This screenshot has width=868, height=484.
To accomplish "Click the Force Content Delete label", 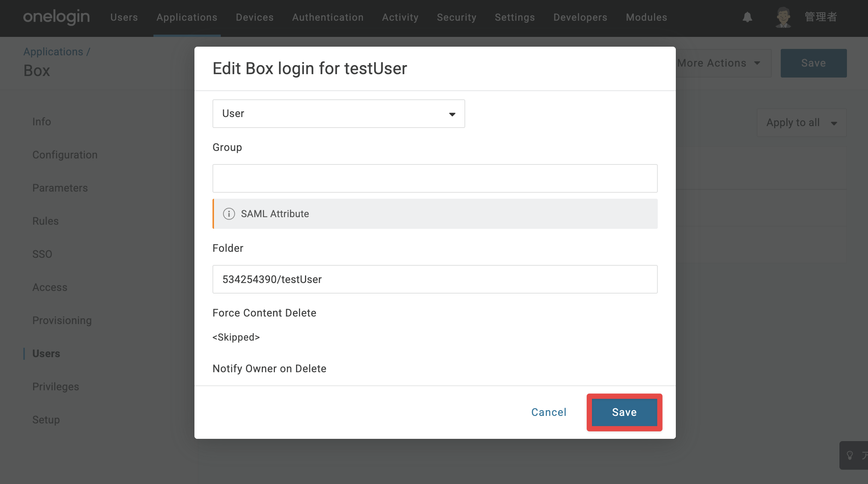I will pos(264,313).
